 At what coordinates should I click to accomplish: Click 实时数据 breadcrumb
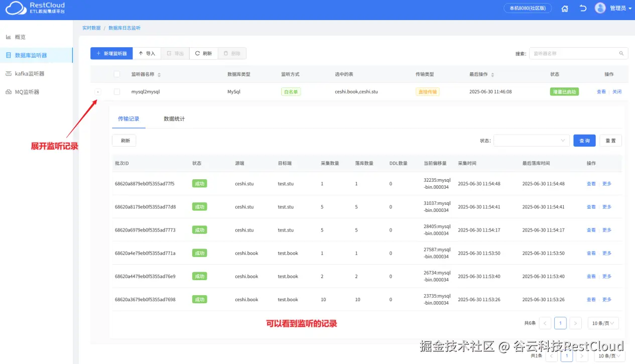[x=91, y=28]
